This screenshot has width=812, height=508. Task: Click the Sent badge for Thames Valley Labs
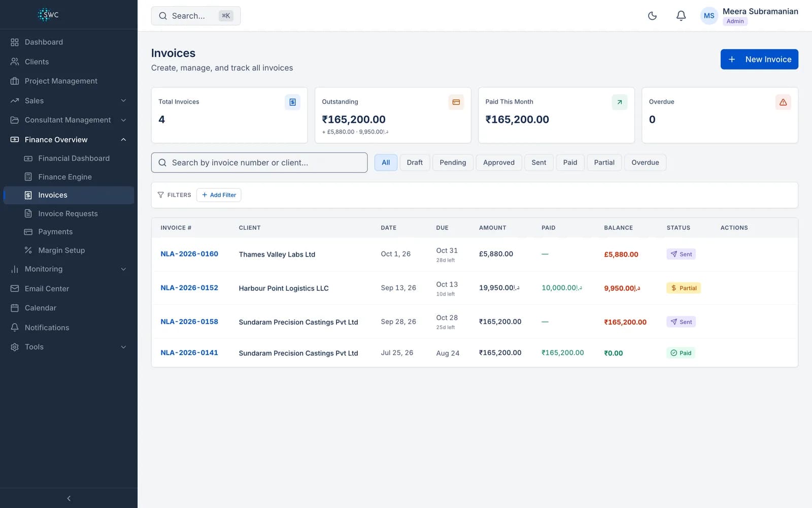tap(681, 254)
